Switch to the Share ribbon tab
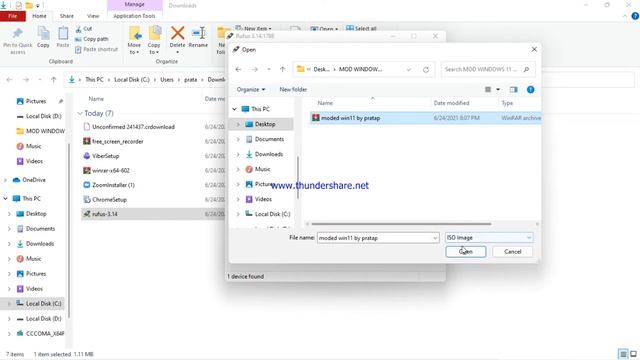640x360 pixels. coord(67,16)
